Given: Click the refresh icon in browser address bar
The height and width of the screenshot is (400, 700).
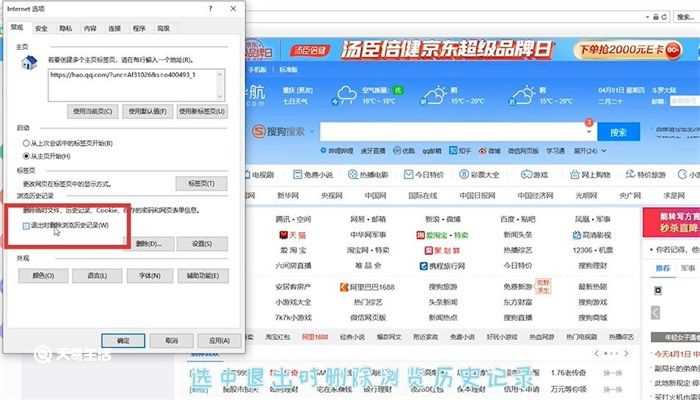Looking at the screenshot, I should pos(664,17).
